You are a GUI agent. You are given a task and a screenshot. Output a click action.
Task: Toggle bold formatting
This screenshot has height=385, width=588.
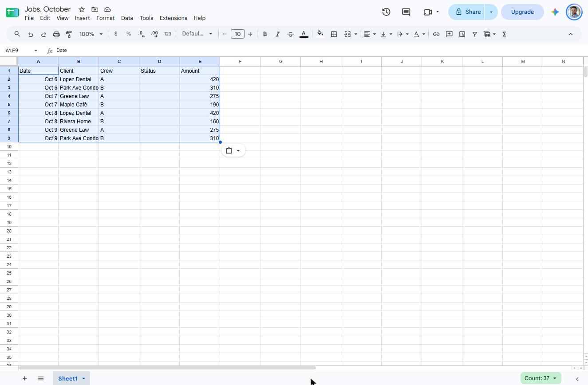click(265, 34)
